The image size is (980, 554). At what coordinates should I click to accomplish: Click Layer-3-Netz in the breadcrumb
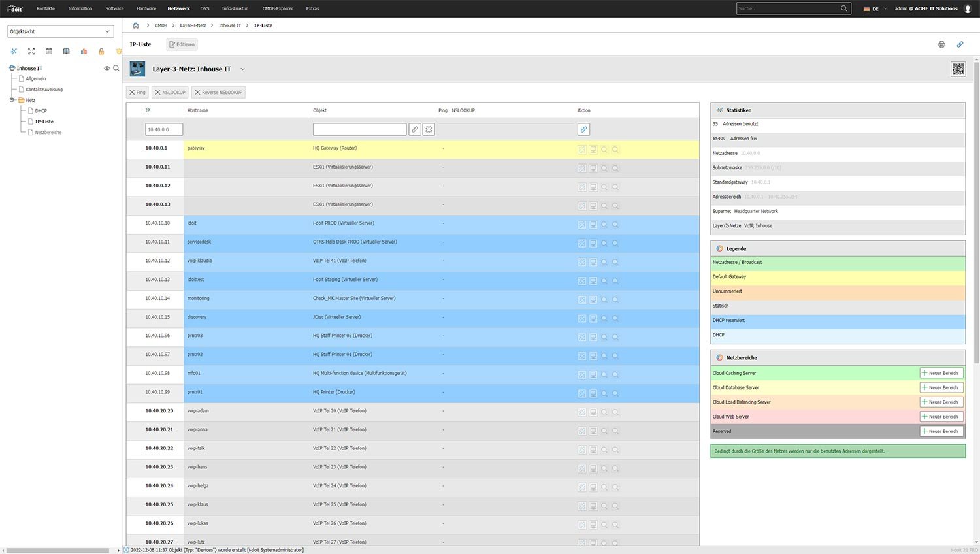pyautogui.click(x=193, y=25)
